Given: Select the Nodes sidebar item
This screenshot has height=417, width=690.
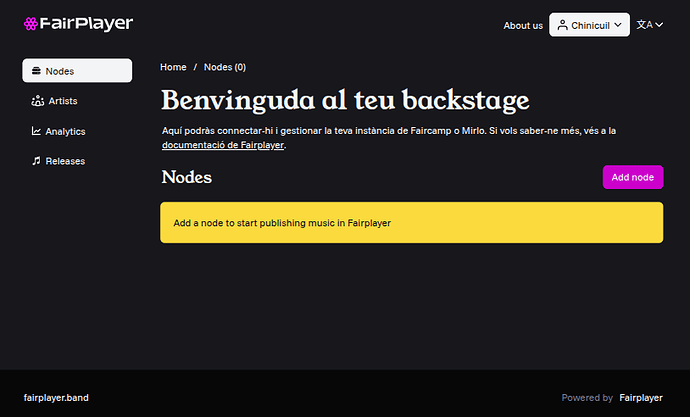Looking at the screenshot, I should 77,71.
